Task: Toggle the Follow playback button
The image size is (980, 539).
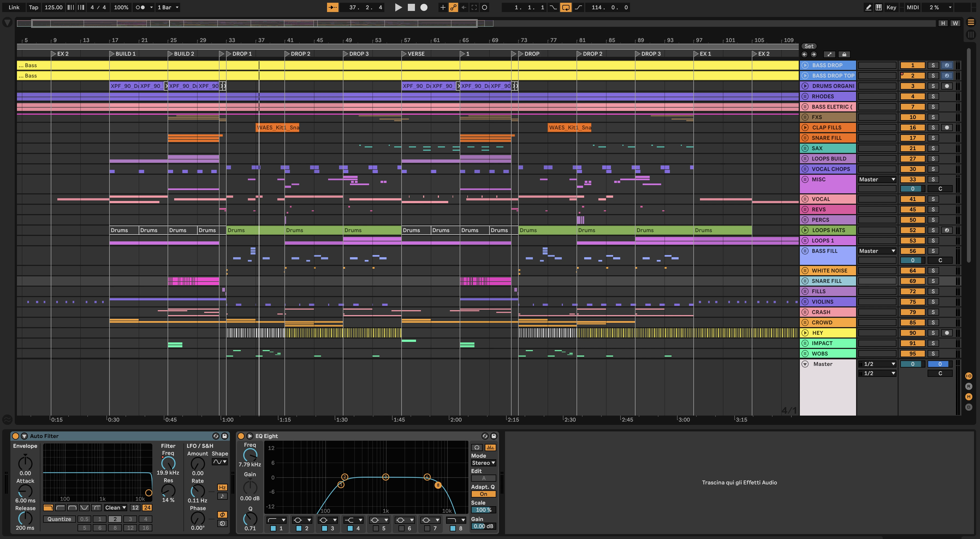Action: pyautogui.click(x=332, y=7)
